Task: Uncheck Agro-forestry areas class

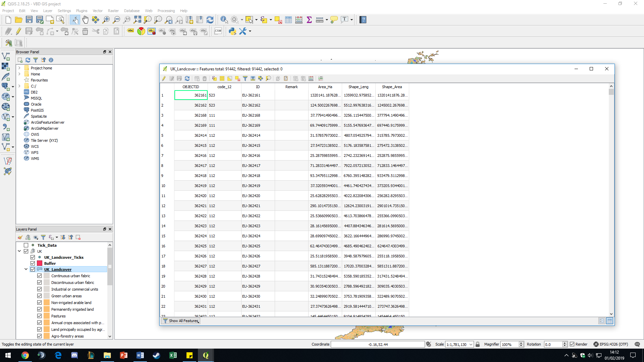Action: tap(39, 336)
